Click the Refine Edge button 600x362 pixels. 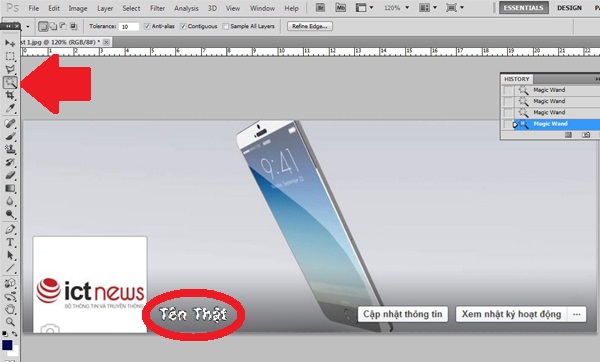(310, 26)
